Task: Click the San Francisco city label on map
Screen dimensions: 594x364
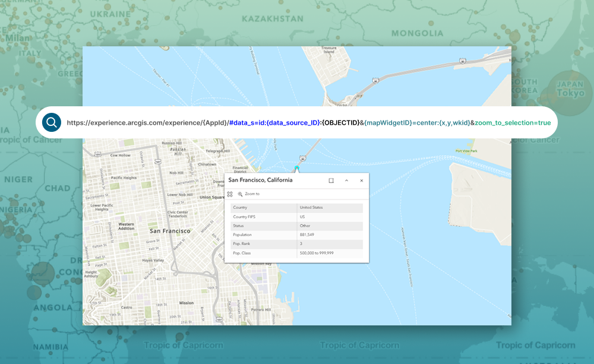Action: [x=170, y=230]
